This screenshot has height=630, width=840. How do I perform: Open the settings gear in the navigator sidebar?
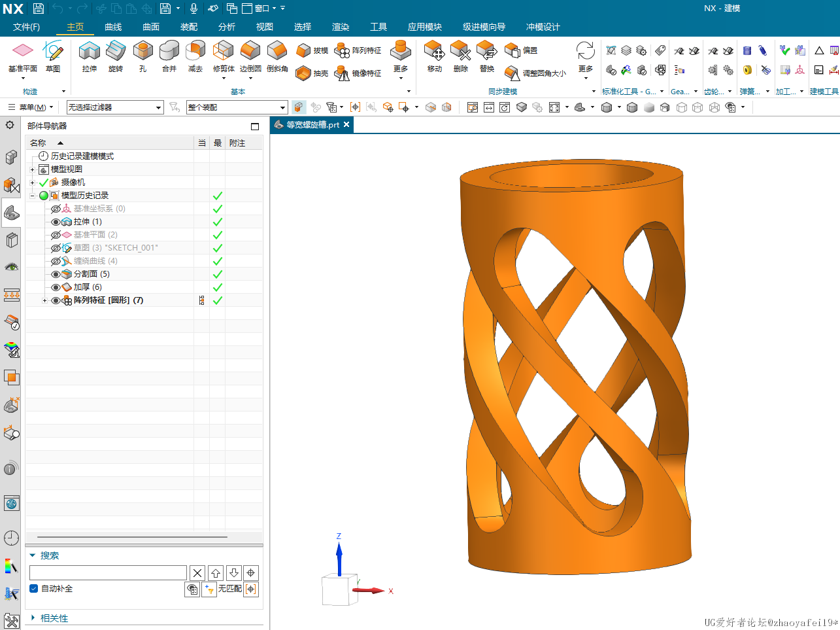coord(10,124)
